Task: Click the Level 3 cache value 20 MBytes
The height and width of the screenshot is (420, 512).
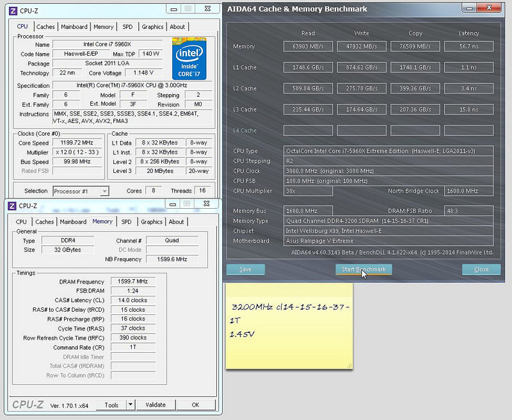Action: (159, 171)
